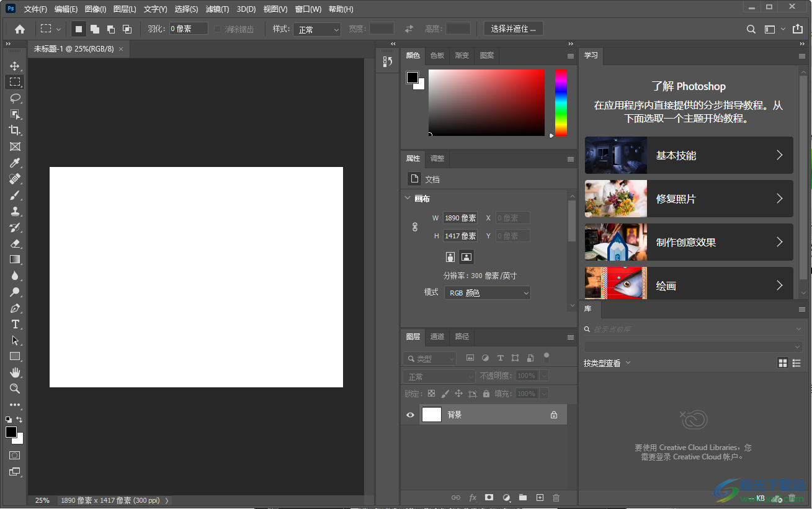Select the Blur tool
This screenshot has width=812, height=509.
tap(15, 276)
